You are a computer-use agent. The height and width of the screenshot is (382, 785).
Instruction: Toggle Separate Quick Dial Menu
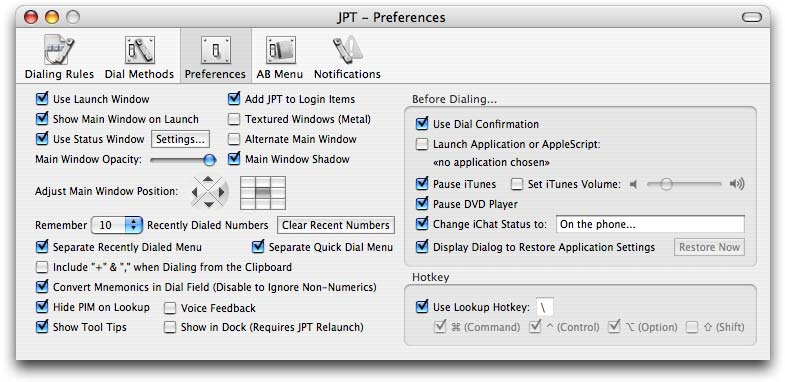point(258,246)
